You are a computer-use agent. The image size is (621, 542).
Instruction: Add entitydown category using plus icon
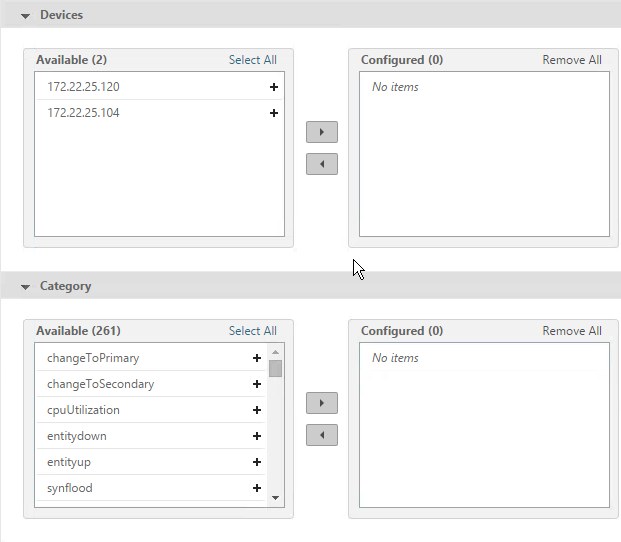coord(257,436)
